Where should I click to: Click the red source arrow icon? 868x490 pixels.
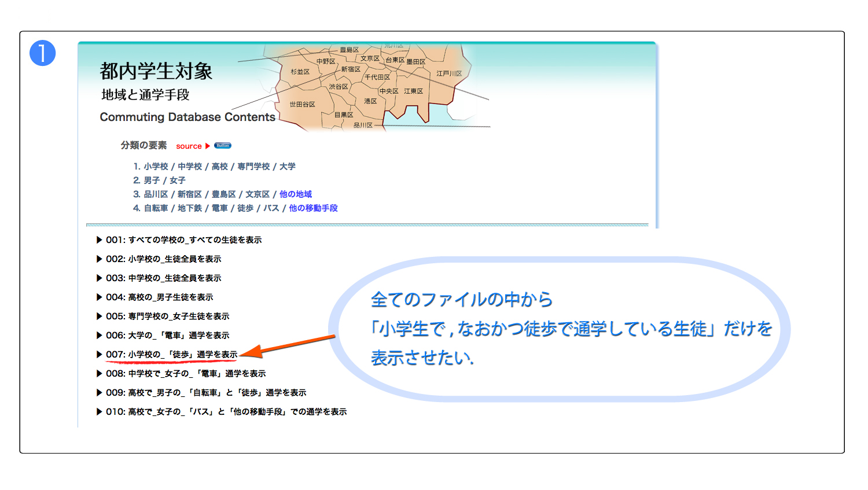(x=208, y=146)
